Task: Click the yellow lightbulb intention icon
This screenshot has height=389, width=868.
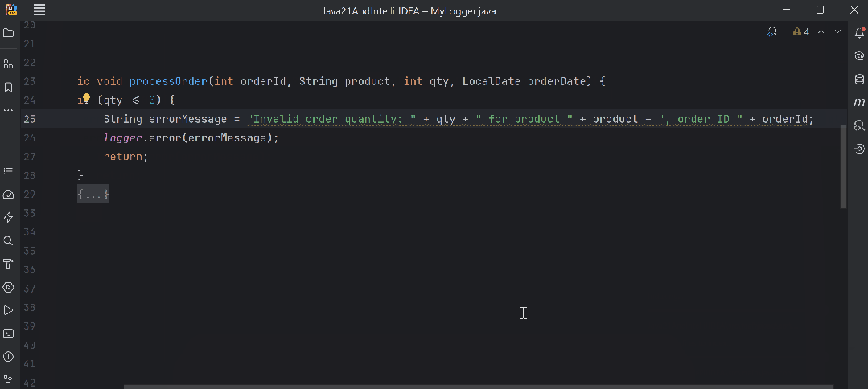Action: pyautogui.click(x=86, y=99)
